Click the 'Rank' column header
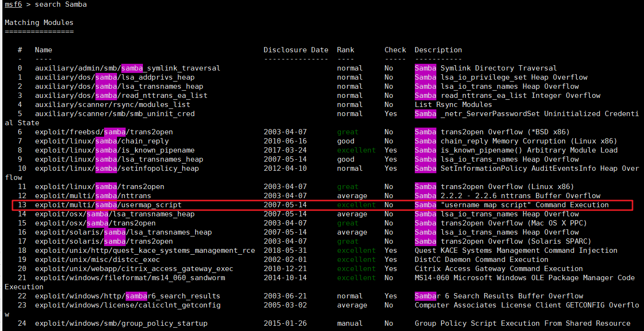The width and height of the screenshot is (644, 331). pos(346,50)
